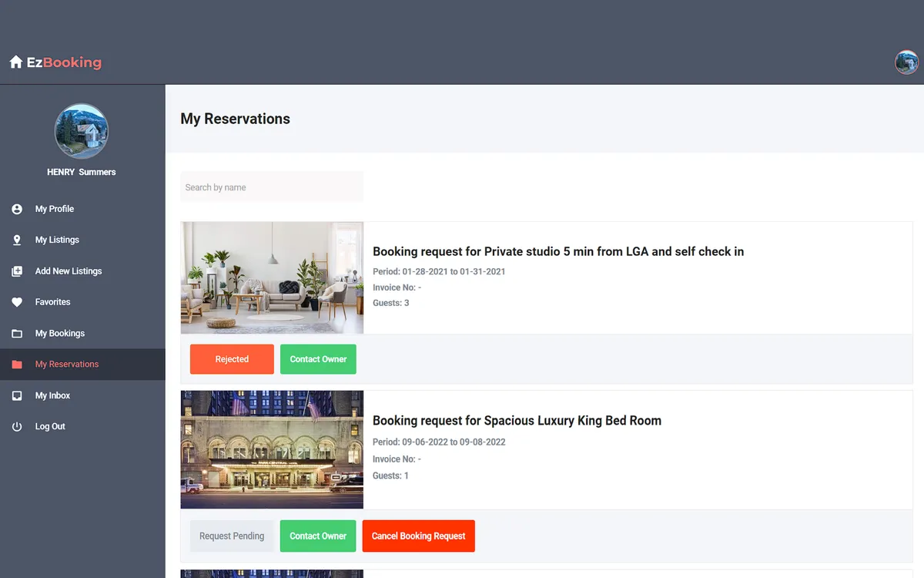The width and height of the screenshot is (924, 578).
Task: Open the user avatar in the top bar
Action: [906, 62]
